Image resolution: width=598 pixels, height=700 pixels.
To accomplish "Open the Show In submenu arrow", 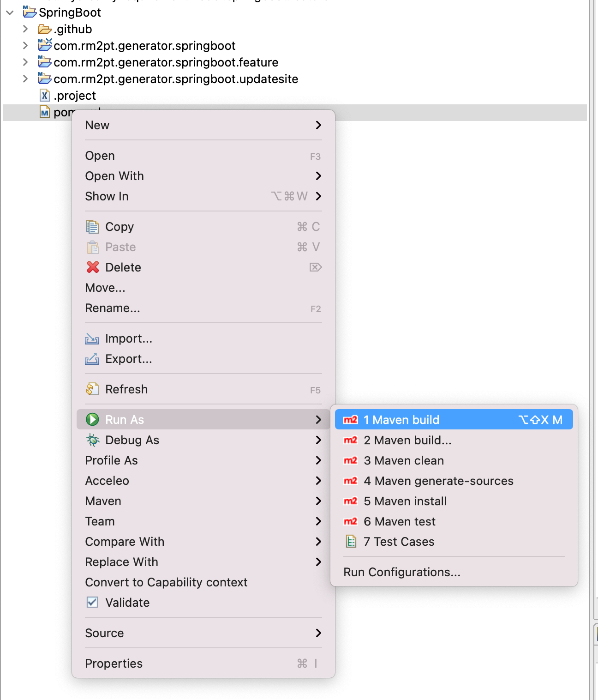I will (318, 196).
